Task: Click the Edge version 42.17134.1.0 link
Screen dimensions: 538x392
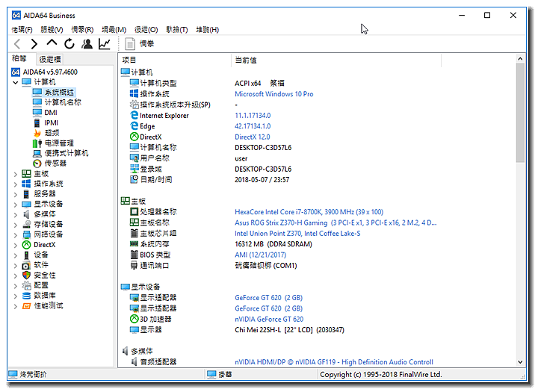Action: click(253, 126)
